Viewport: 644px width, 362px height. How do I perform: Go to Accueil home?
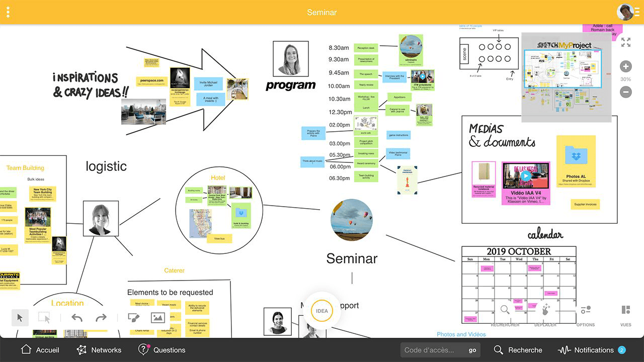(x=40, y=350)
